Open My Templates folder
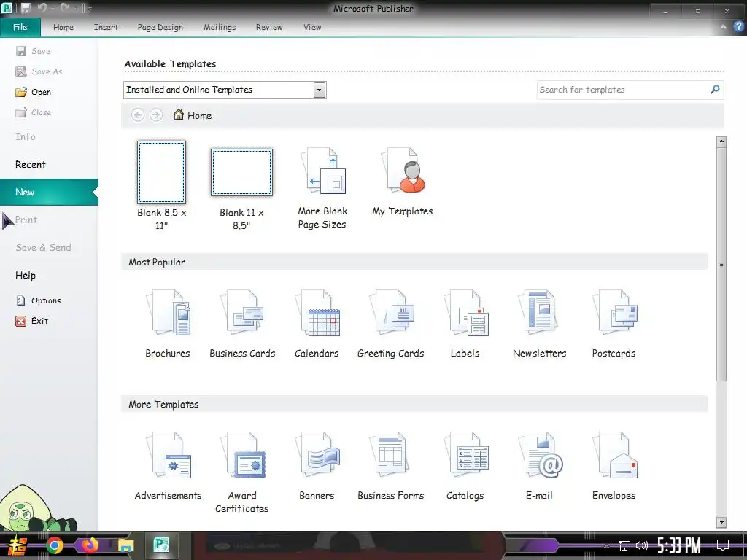 [403, 182]
